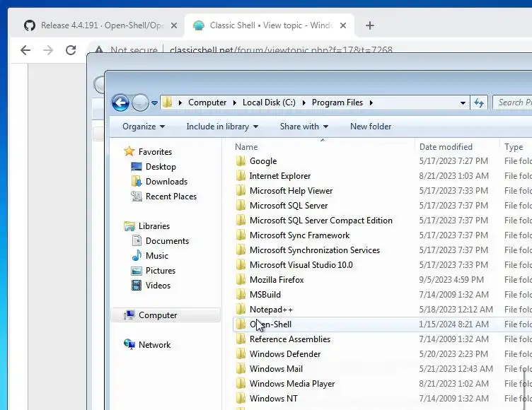Switch to the Release 4.4.191 Open-Shell tab
Viewport: 532px width, 410px height.
click(98, 25)
